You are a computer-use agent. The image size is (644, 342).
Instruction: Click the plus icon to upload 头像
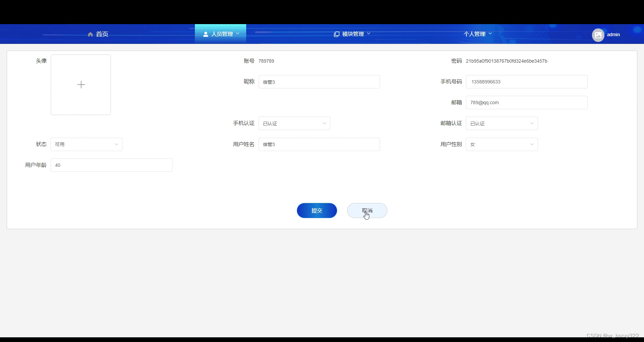(81, 85)
